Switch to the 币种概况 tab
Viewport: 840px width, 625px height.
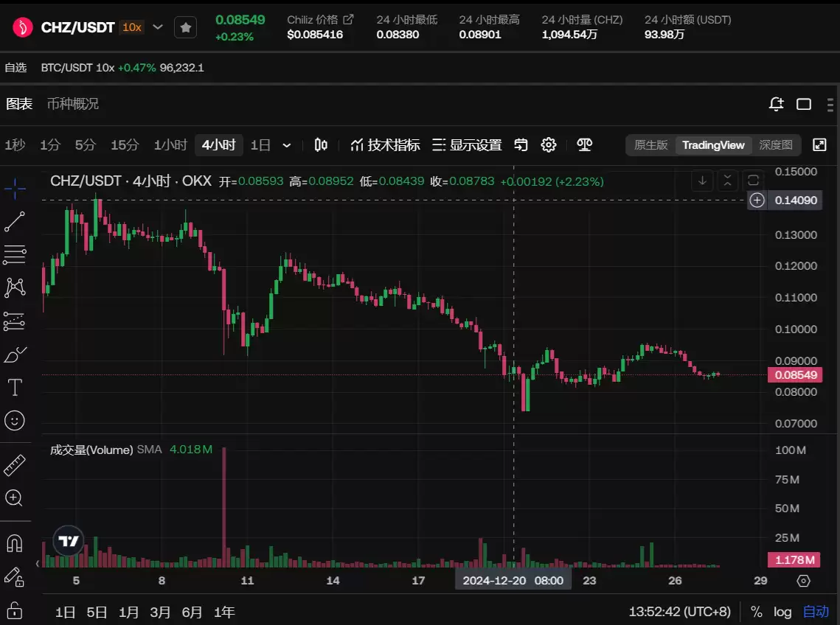pyautogui.click(x=72, y=104)
